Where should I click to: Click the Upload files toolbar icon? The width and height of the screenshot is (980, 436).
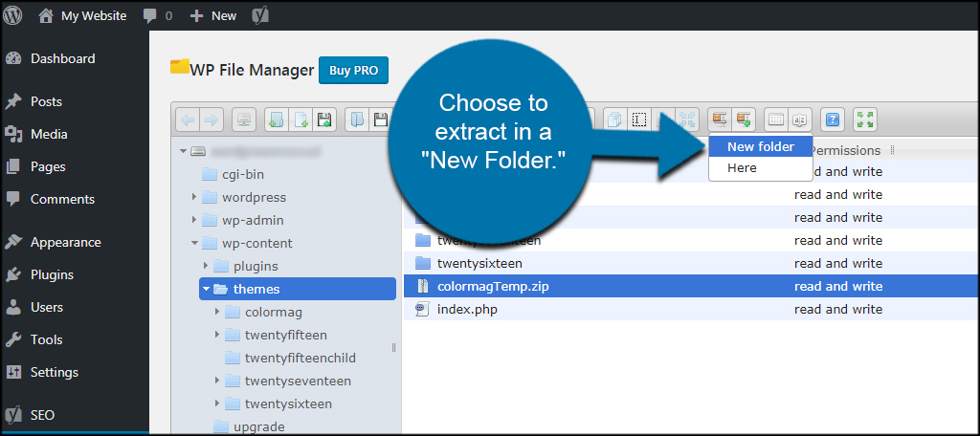(324, 120)
